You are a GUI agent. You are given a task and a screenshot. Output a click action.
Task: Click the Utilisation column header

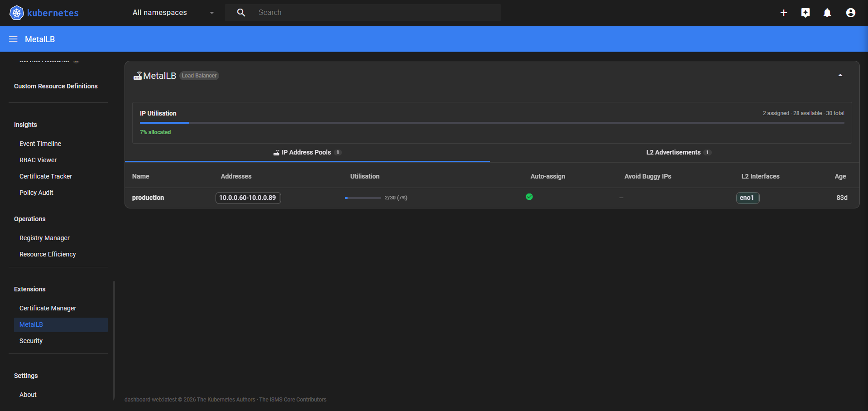(365, 176)
